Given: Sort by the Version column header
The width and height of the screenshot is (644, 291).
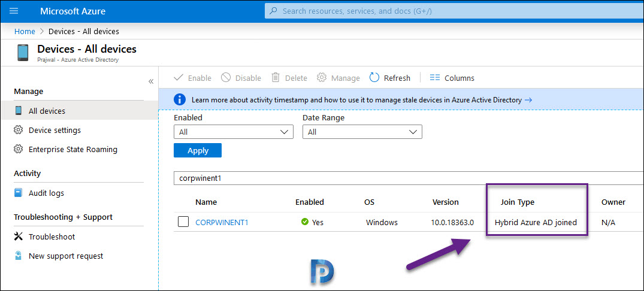Looking at the screenshot, I should click(446, 202).
